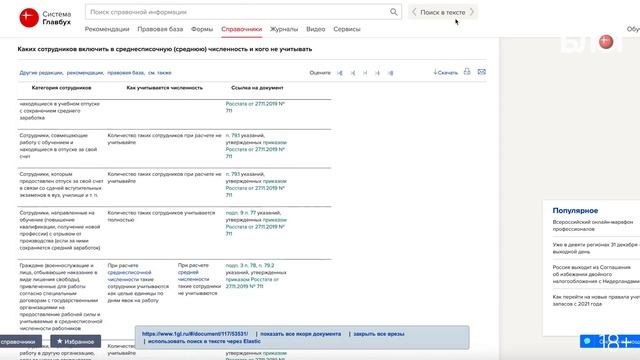Go to previous text search match arrow

pyautogui.click(x=414, y=12)
